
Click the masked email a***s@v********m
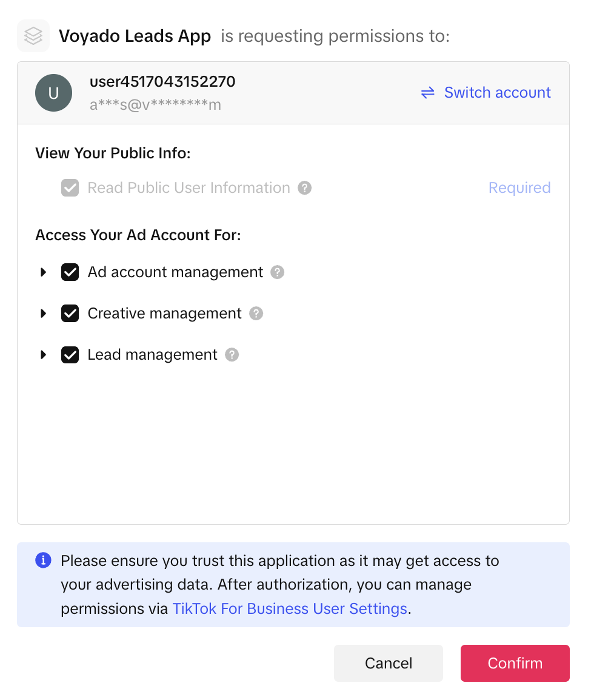coord(155,104)
